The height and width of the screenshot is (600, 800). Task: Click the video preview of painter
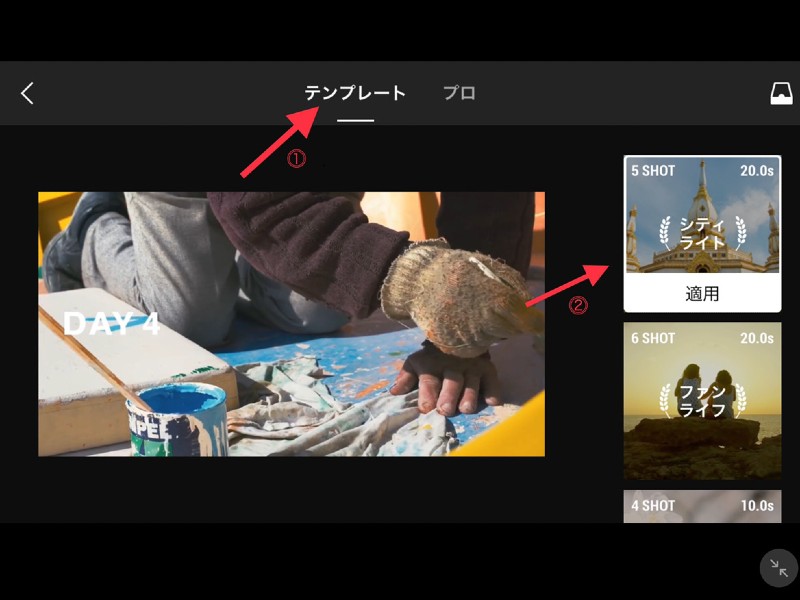pos(291,324)
